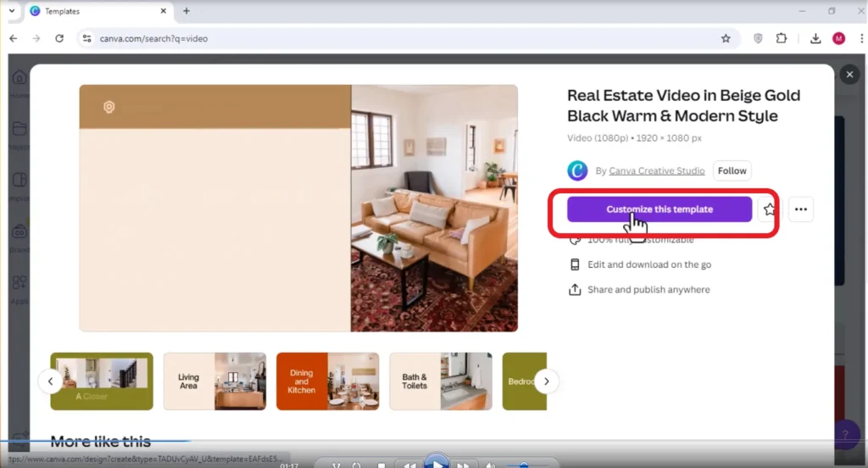
Task: Select the Dining and Kitchen thumbnail
Action: (x=328, y=381)
